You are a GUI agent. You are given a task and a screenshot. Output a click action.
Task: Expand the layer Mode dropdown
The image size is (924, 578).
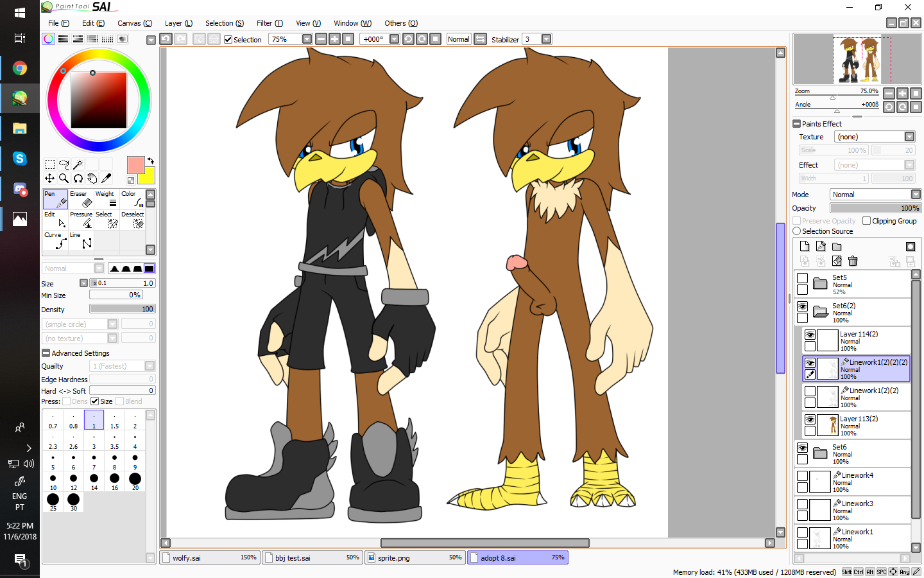coord(916,195)
